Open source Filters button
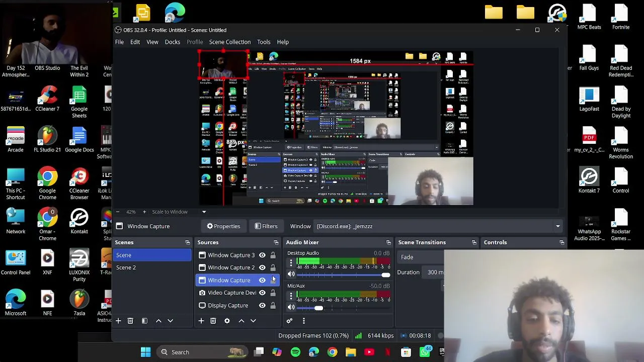 [266, 226]
